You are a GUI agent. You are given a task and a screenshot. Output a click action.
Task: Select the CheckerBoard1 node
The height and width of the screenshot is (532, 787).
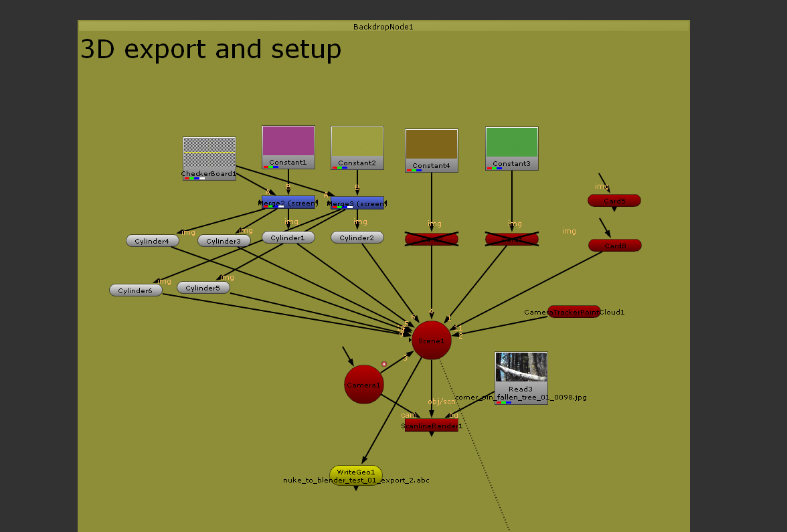[209, 154]
